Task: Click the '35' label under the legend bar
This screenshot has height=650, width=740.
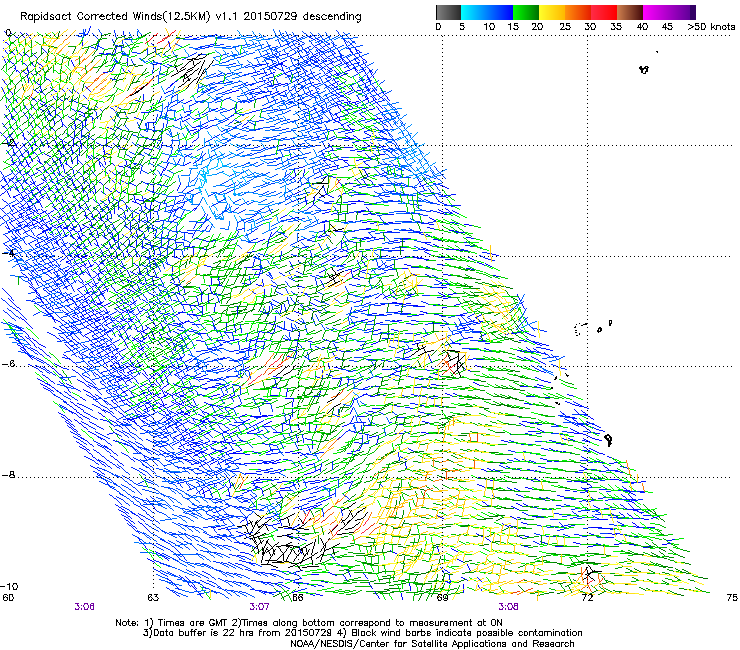Action: point(616,27)
